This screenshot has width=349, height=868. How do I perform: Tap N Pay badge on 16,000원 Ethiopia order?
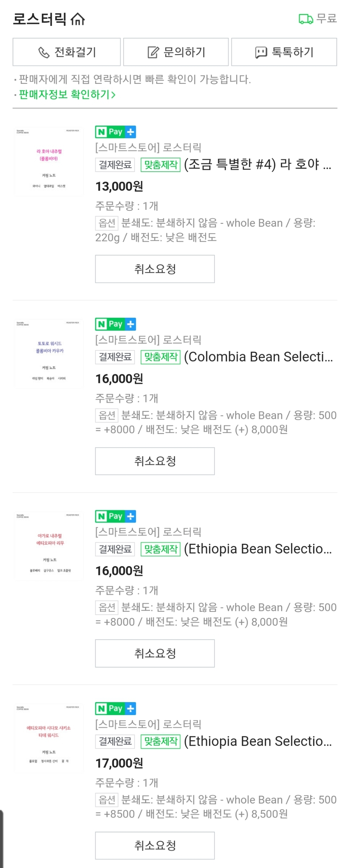coord(115,516)
